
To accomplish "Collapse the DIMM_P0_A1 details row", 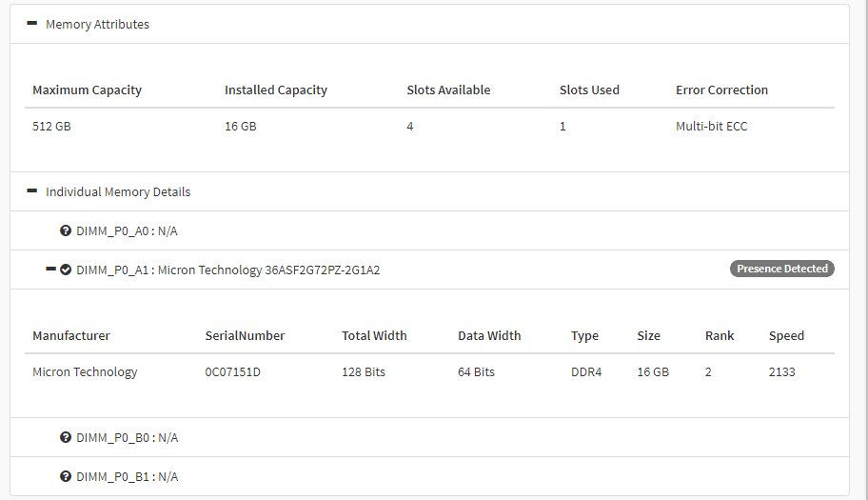I will coord(51,270).
